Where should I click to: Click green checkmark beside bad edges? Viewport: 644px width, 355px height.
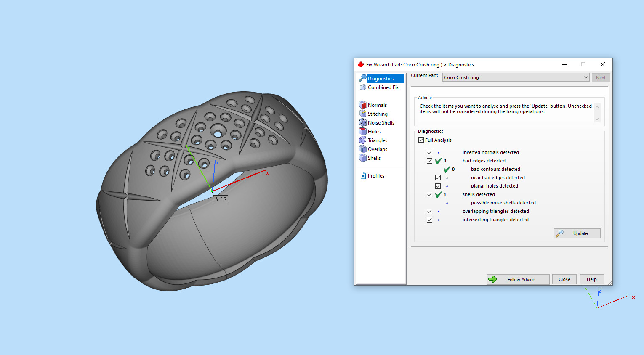point(439,161)
